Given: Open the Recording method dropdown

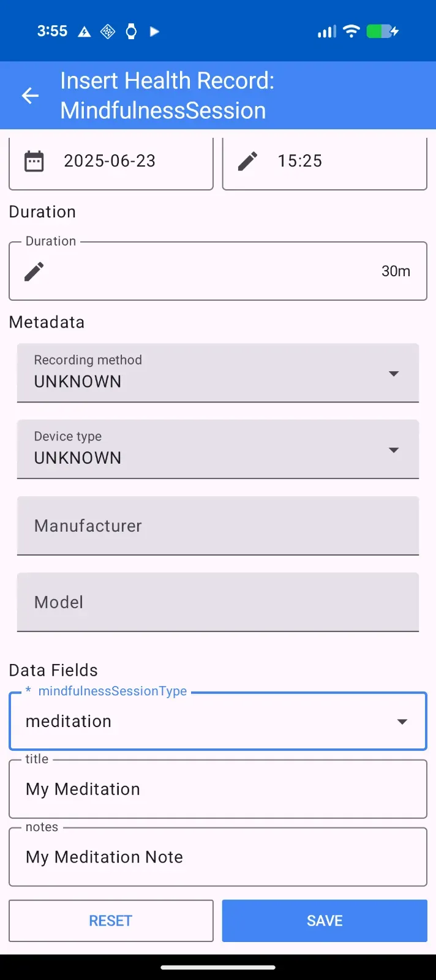Looking at the screenshot, I should click(x=218, y=373).
